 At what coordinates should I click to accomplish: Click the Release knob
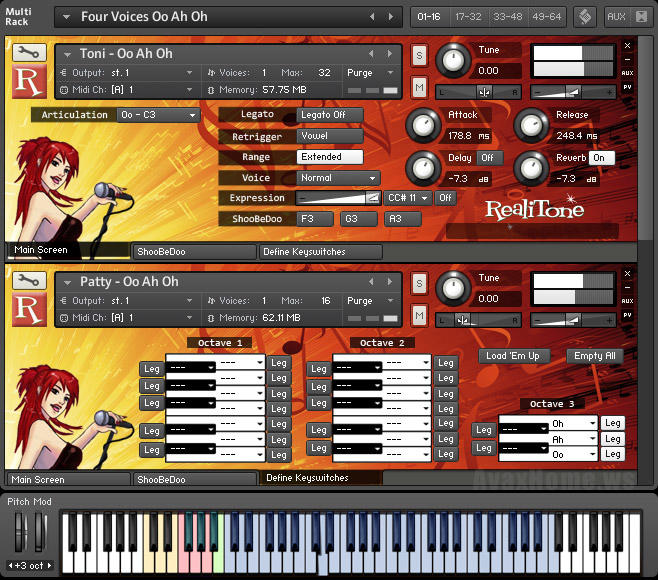tap(531, 125)
